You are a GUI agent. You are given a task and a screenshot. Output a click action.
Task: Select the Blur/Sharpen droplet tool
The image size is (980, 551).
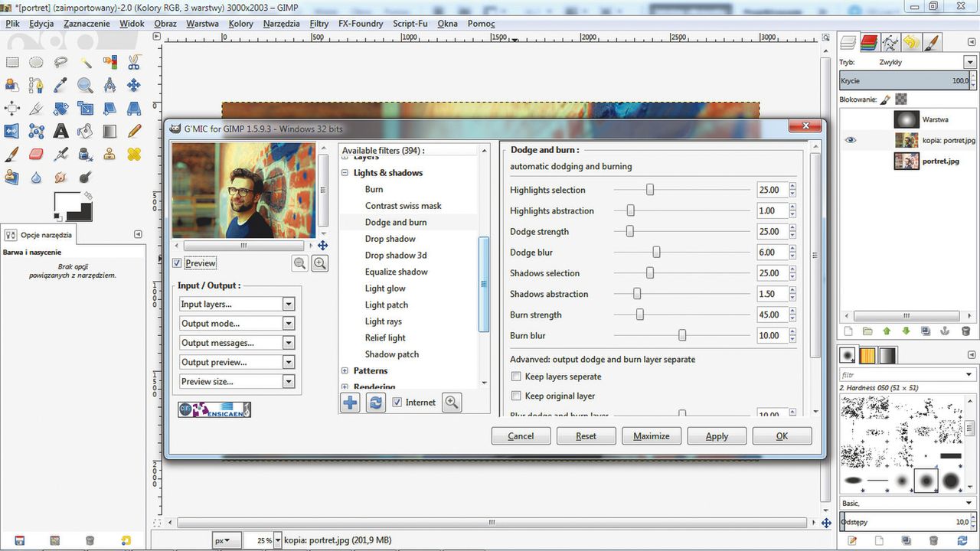click(36, 178)
